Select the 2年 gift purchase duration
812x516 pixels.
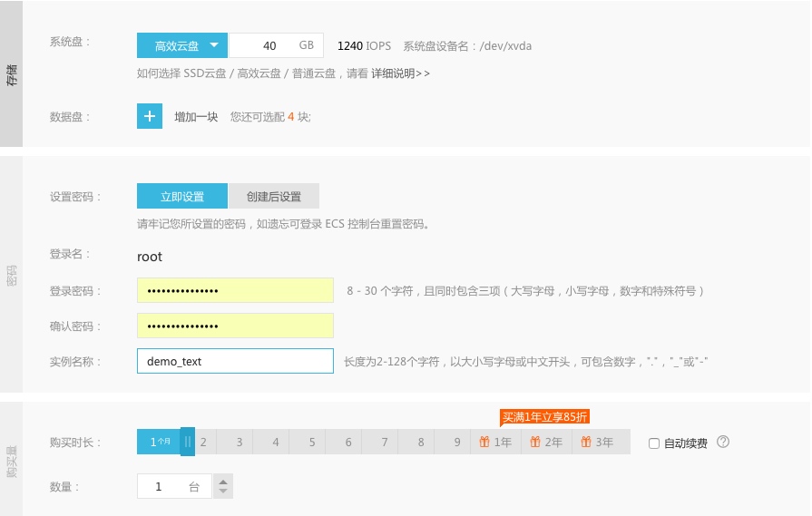click(x=547, y=443)
